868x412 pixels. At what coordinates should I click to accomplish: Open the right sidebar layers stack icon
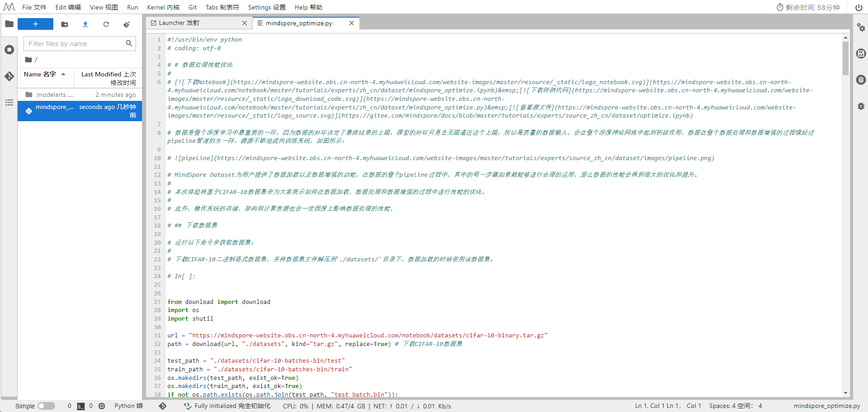coord(861,80)
